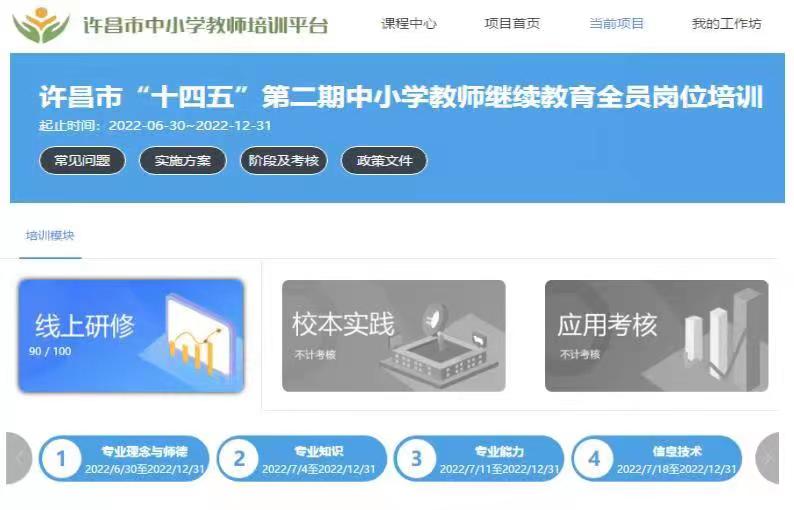Open 我的工作坊 in top navigation
The image size is (794, 510).
coord(727,23)
